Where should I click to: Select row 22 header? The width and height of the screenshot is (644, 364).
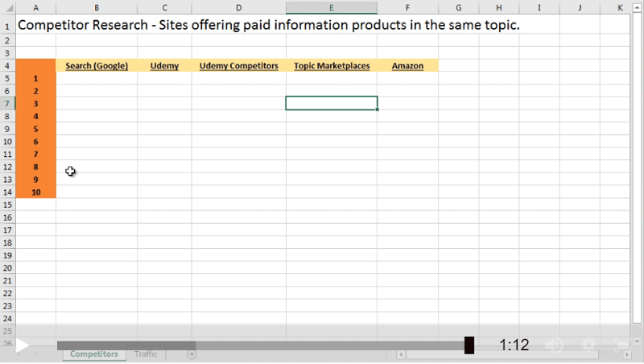point(7,293)
